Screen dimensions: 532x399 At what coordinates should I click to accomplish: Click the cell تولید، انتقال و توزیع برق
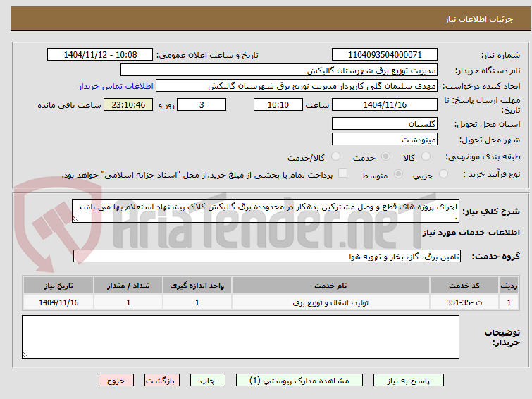click(330, 302)
